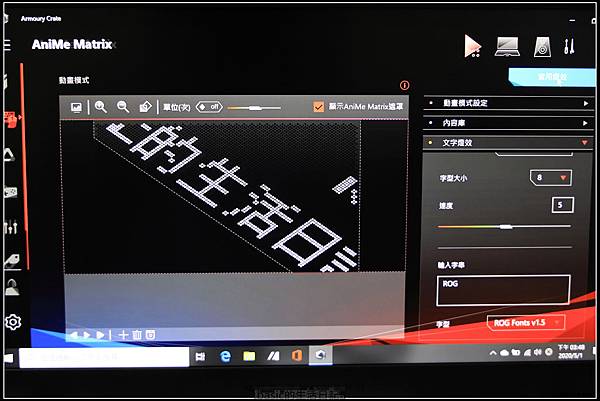Expand the 動畫模式設定 section

coord(507,103)
